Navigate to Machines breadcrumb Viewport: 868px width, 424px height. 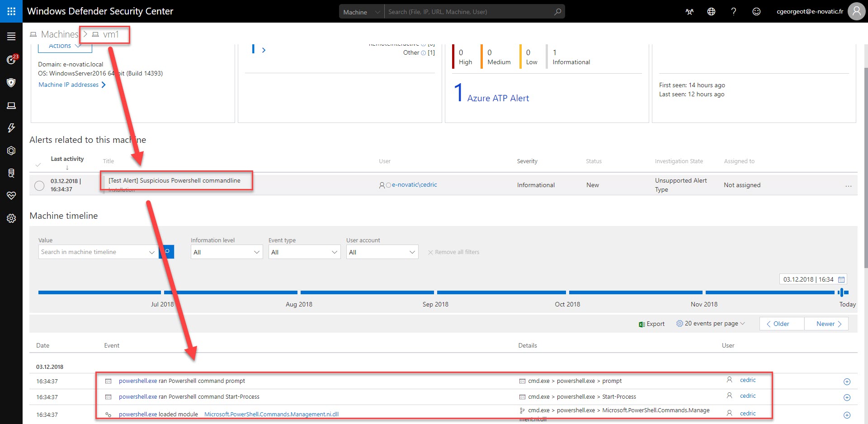coord(59,34)
